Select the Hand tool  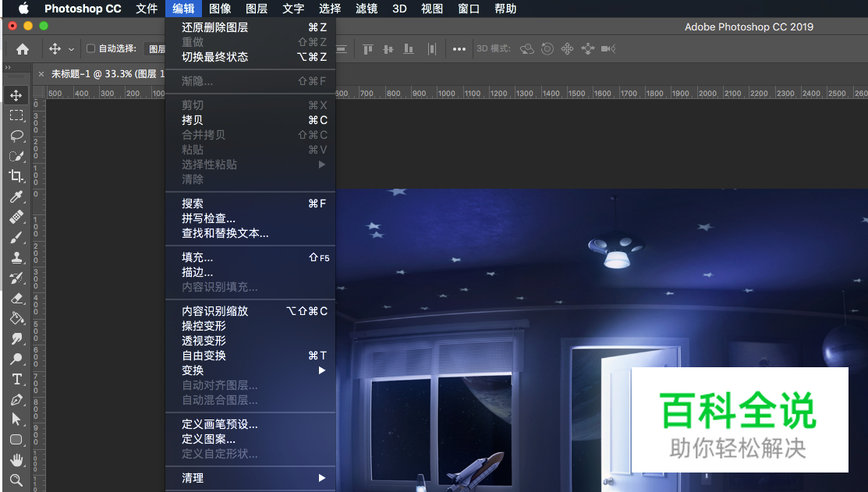16,460
